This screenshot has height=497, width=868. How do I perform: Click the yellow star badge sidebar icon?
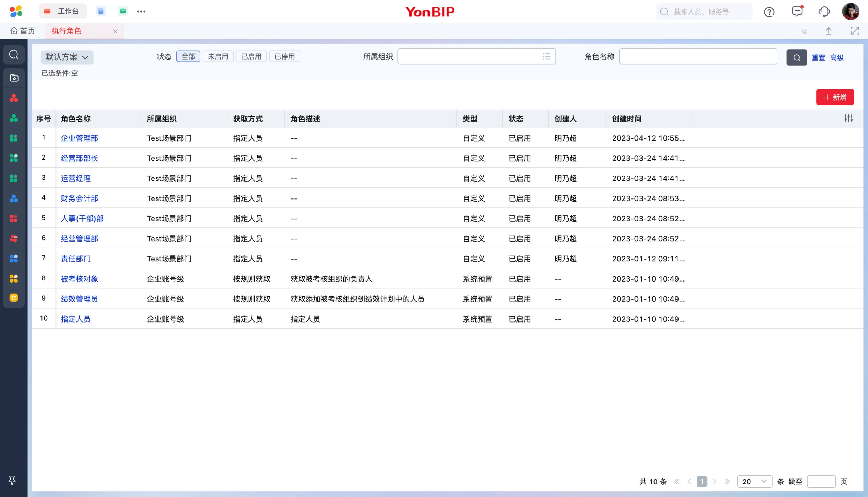(x=14, y=298)
